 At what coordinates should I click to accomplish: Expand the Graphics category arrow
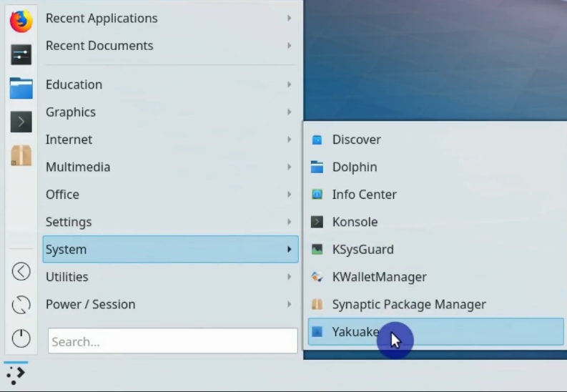(x=290, y=112)
